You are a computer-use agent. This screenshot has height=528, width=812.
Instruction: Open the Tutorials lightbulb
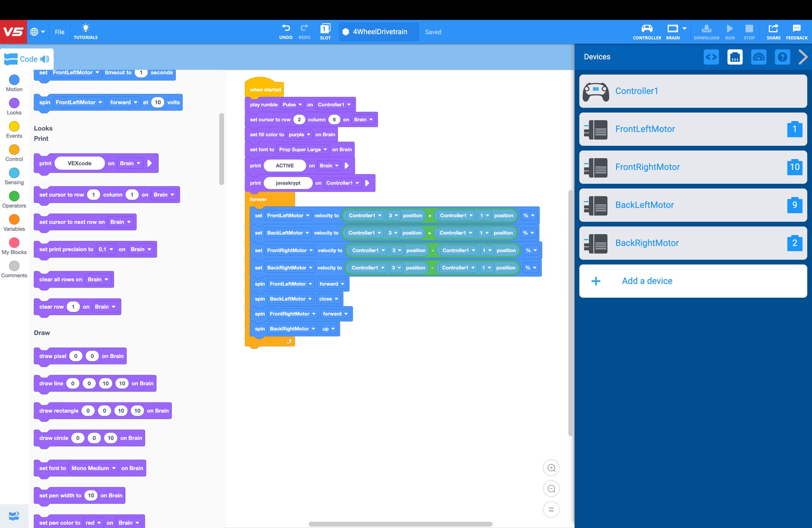(85, 32)
